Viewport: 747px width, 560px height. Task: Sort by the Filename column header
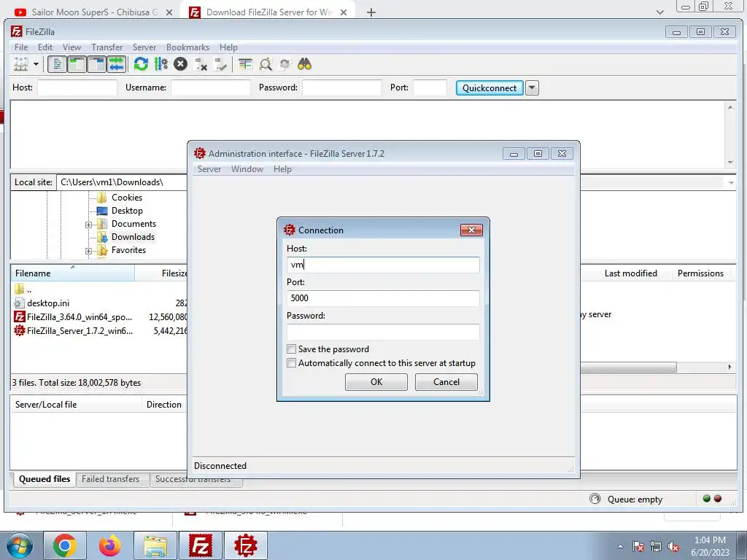pyautogui.click(x=73, y=273)
